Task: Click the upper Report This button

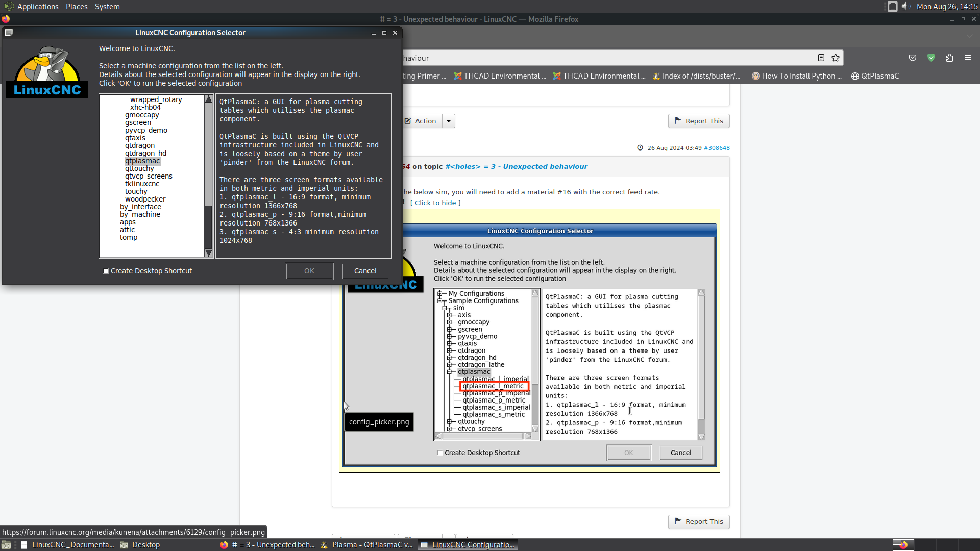Action: tap(699, 121)
